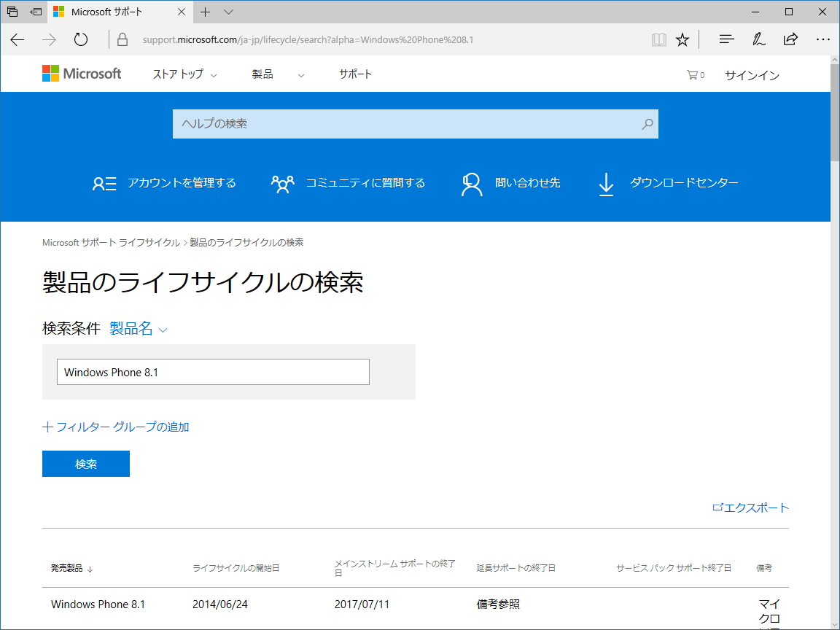840x630 pixels.
Task: Open Edge reading view
Action: point(658,39)
